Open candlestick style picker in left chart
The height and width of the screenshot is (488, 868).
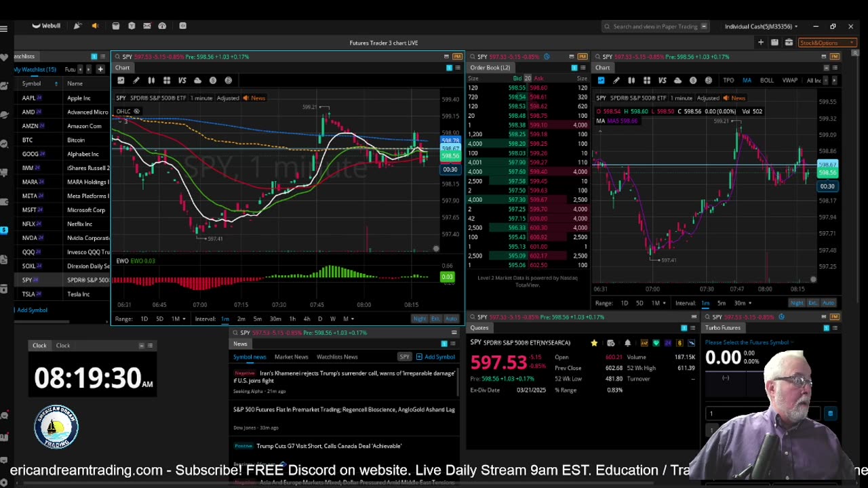coord(151,81)
